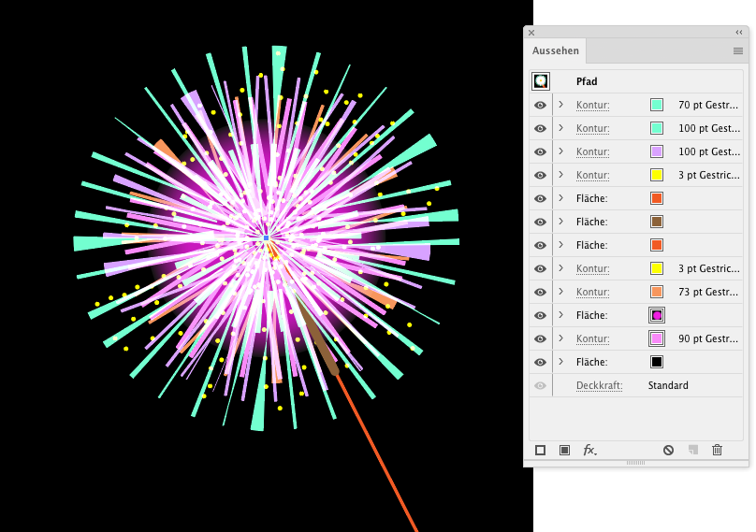756x532 pixels.
Task: Open the Kontur link on the lilac 100 pt row
Action: point(593,151)
